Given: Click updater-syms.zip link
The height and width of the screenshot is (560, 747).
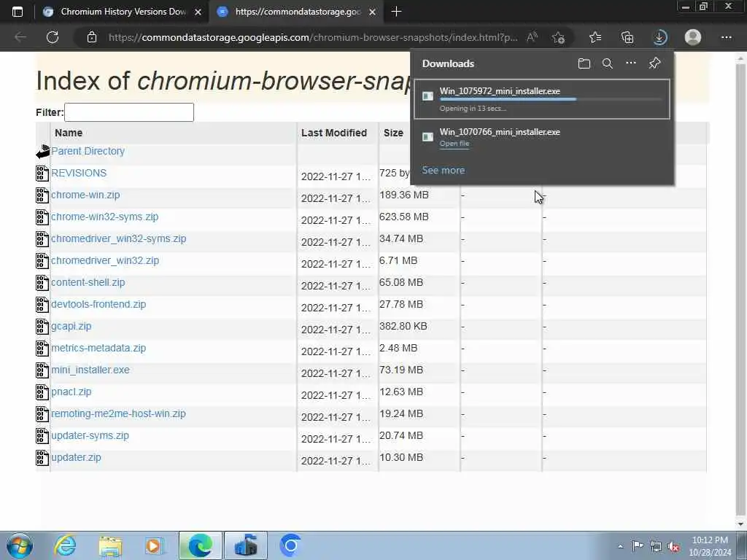Looking at the screenshot, I should point(90,436).
